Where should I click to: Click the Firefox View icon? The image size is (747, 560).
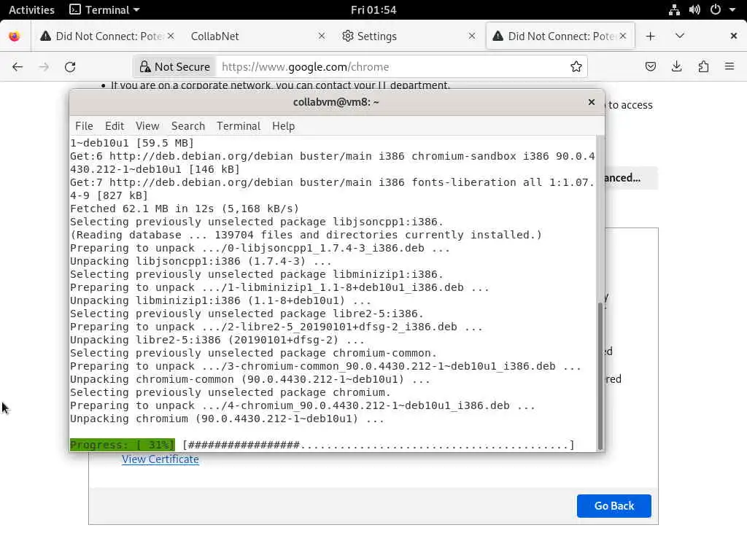click(15, 36)
